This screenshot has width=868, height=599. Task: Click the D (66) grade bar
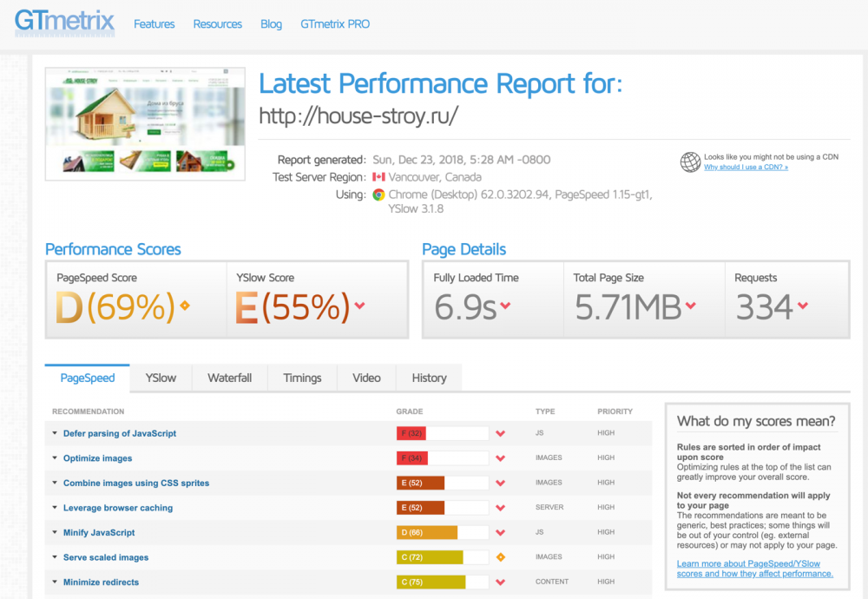[443, 532]
